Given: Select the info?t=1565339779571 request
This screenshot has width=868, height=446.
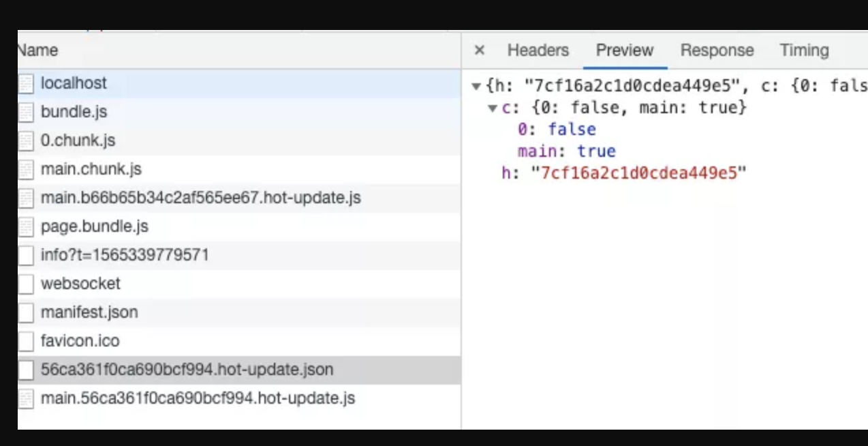Looking at the screenshot, I should point(125,255).
